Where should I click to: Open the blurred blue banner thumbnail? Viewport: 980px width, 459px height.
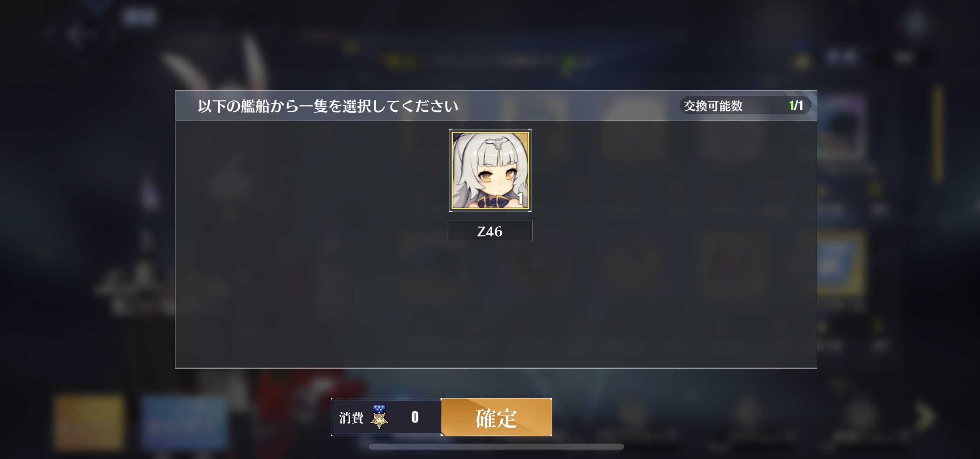pyautogui.click(x=183, y=422)
